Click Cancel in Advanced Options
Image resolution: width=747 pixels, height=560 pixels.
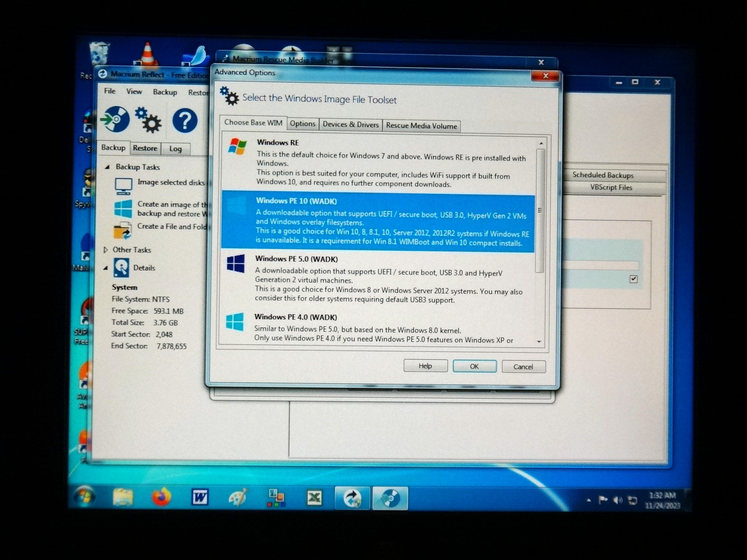coord(523,367)
